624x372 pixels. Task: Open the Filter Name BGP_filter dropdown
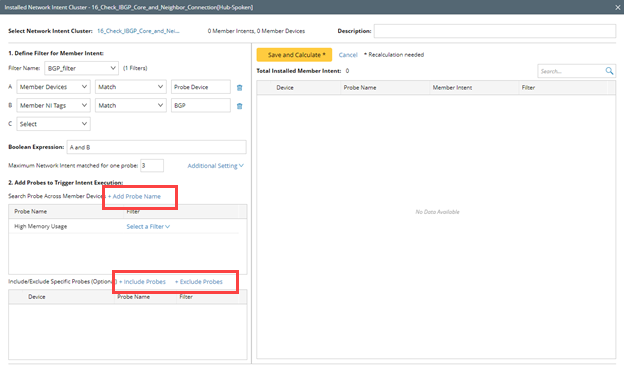82,68
